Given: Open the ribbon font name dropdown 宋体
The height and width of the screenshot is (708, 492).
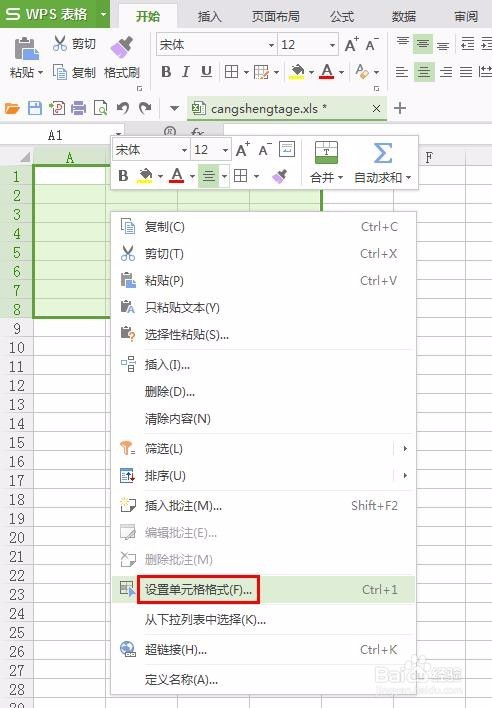Looking at the screenshot, I should (271, 45).
